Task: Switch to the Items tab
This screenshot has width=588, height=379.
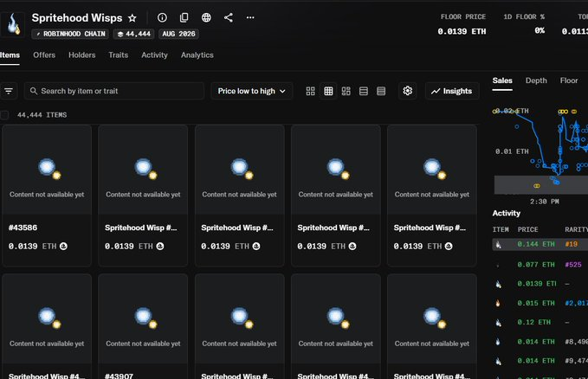Action: pyautogui.click(x=10, y=55)
